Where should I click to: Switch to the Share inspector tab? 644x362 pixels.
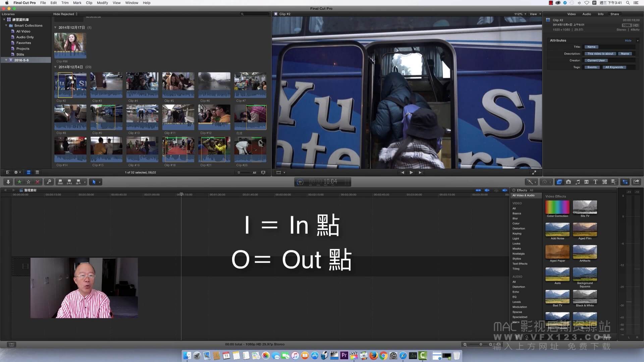click(x=614, y=14)
